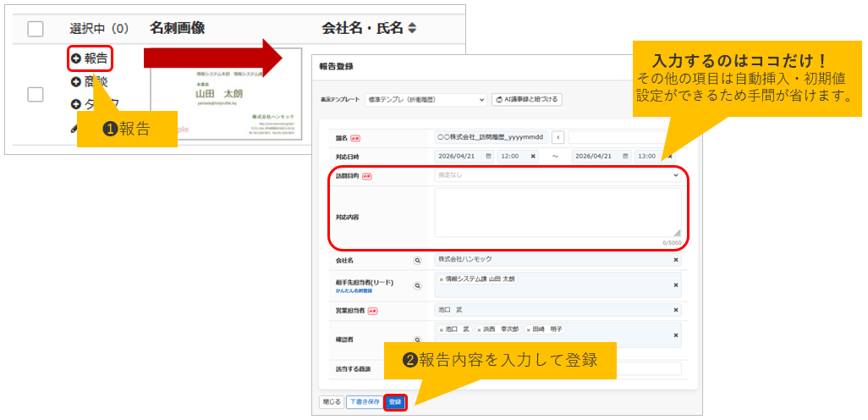
Task: Click the 商談 plus icon
Action: 76,82
